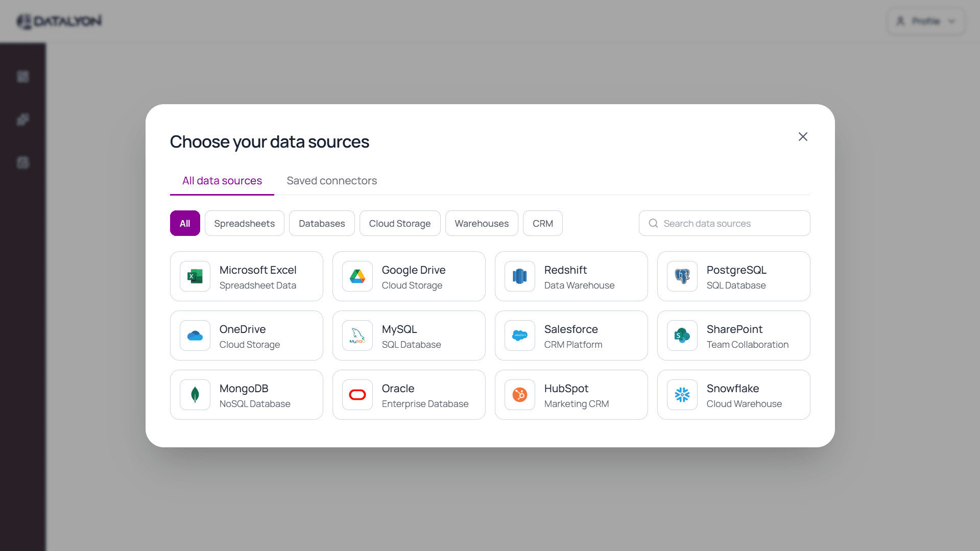
Task: Click the search magnifier icon
Action: pos(653,223)
